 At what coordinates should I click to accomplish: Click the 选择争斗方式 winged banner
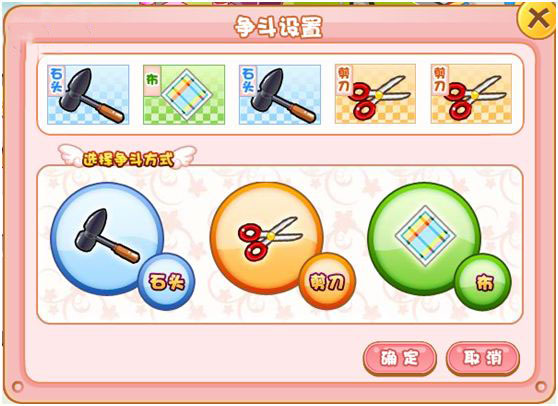[x=127, y=157]
